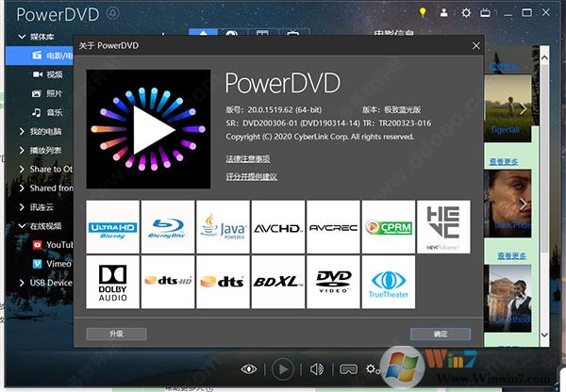Click the light bulb tips icon
566x392 pixels.
423,12
